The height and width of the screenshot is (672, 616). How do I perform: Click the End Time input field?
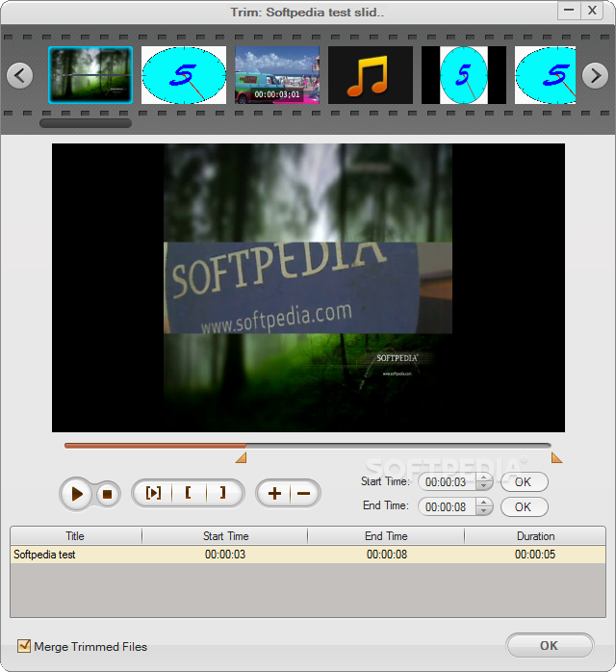(x=447, y=507)
